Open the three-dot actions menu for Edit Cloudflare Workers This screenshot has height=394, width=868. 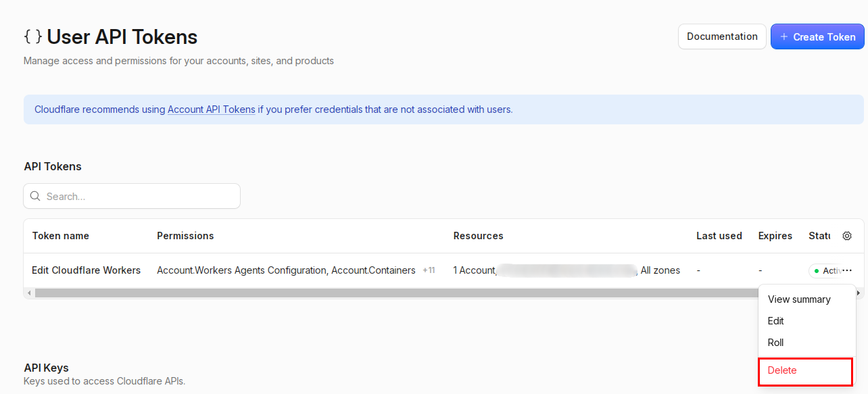pos(847,270)
